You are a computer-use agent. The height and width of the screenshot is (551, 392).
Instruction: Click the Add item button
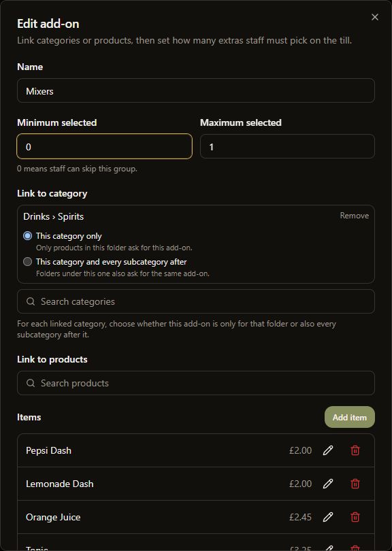[x=349, y=417]
